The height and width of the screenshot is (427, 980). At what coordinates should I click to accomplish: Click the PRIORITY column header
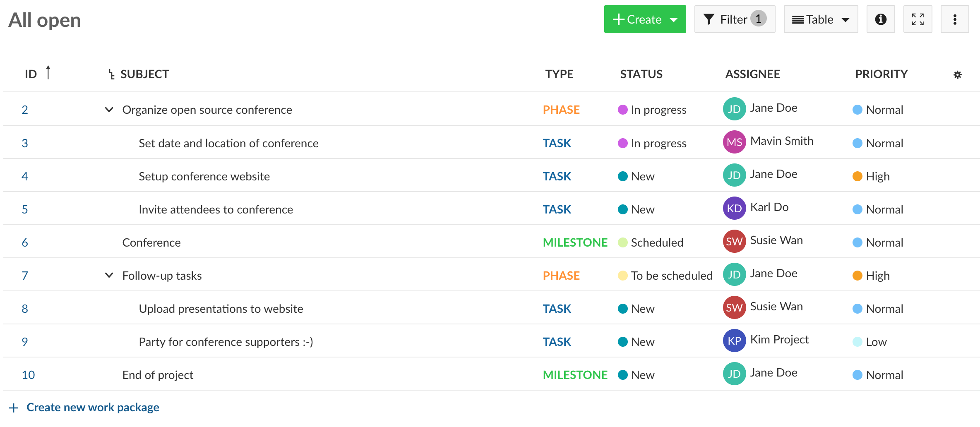click(x=881, y=74)
